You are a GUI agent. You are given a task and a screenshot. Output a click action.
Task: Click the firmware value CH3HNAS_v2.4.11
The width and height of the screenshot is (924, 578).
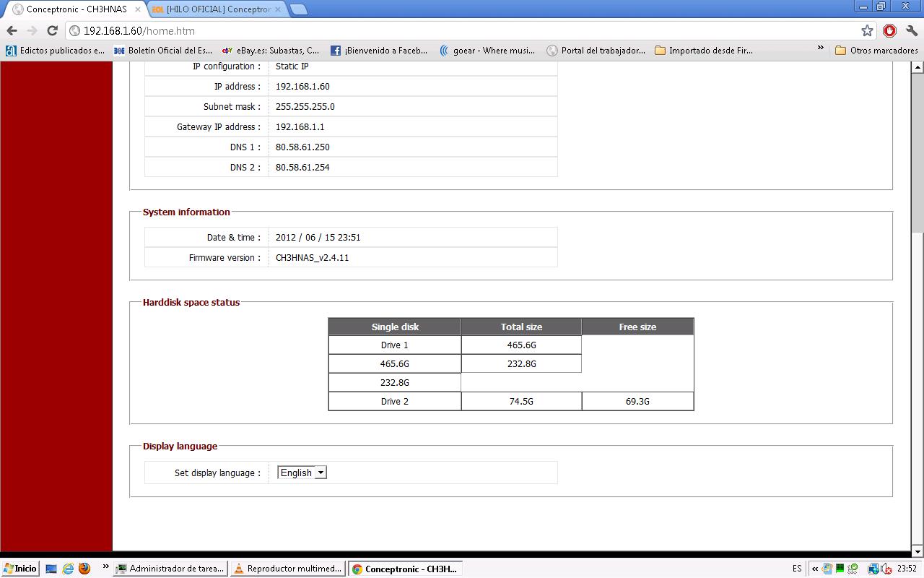coord(313,257)
